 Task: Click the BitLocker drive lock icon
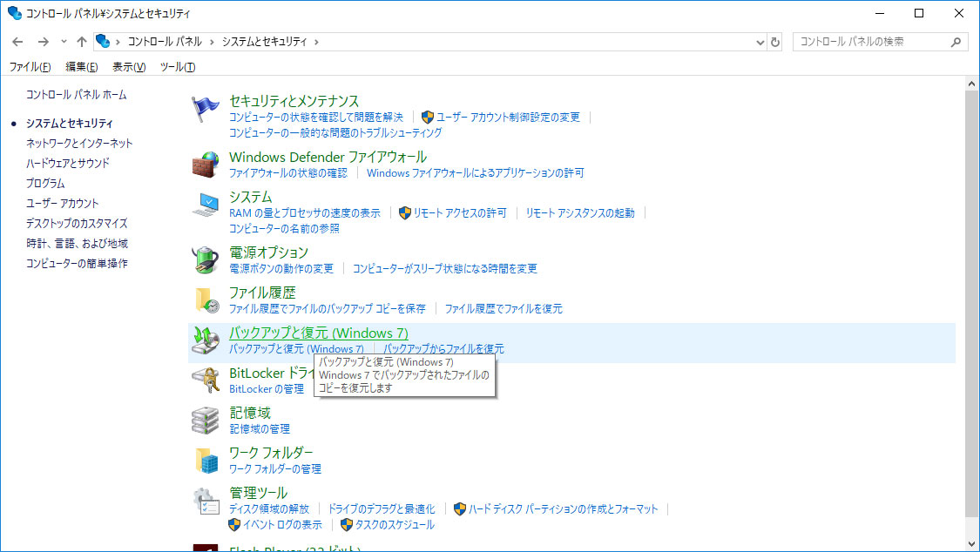[x=205, y=380]
